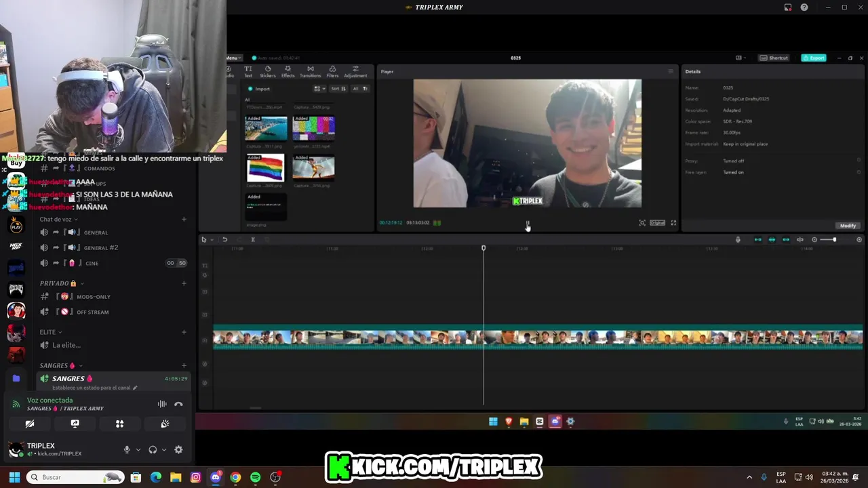The width and height of the screenshot is (868, 488).
Task: Click the timeline zoom-to-fit icon
Action: tap(859, 239)
